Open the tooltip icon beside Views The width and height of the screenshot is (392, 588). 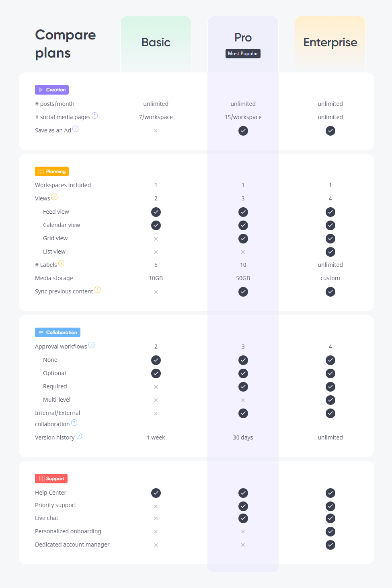55,197
